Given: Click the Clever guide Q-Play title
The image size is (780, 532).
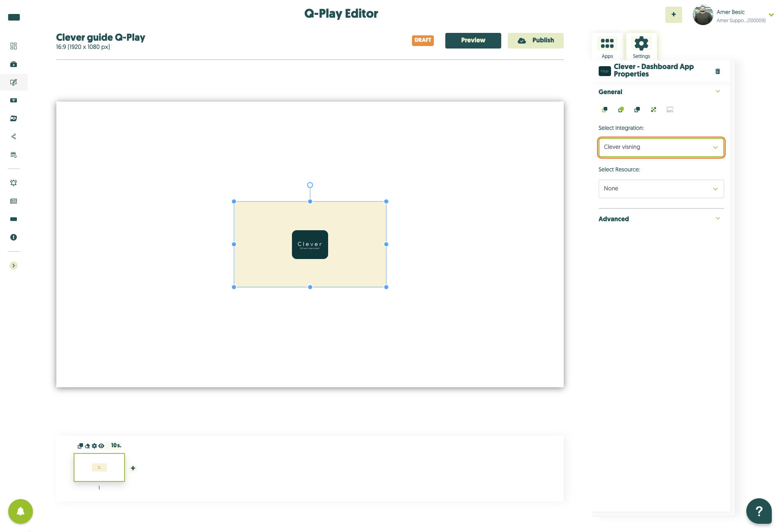Looking at the screenshot, I should coord(100,37).
